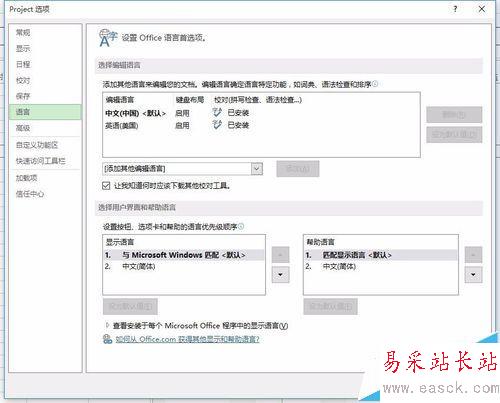
Task: Click 已安装 status for 中文(中国)
Action: pos(238,113)
